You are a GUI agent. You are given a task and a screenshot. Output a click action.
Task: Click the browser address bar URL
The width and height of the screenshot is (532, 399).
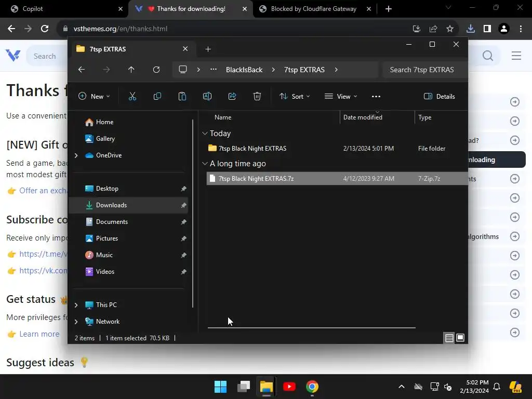tap(121, 29)
